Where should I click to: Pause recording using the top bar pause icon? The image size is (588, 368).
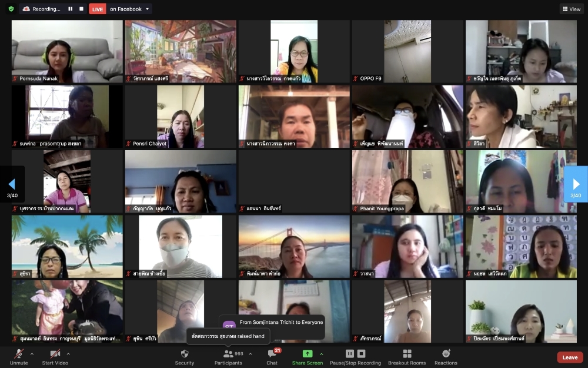[71, 9]
